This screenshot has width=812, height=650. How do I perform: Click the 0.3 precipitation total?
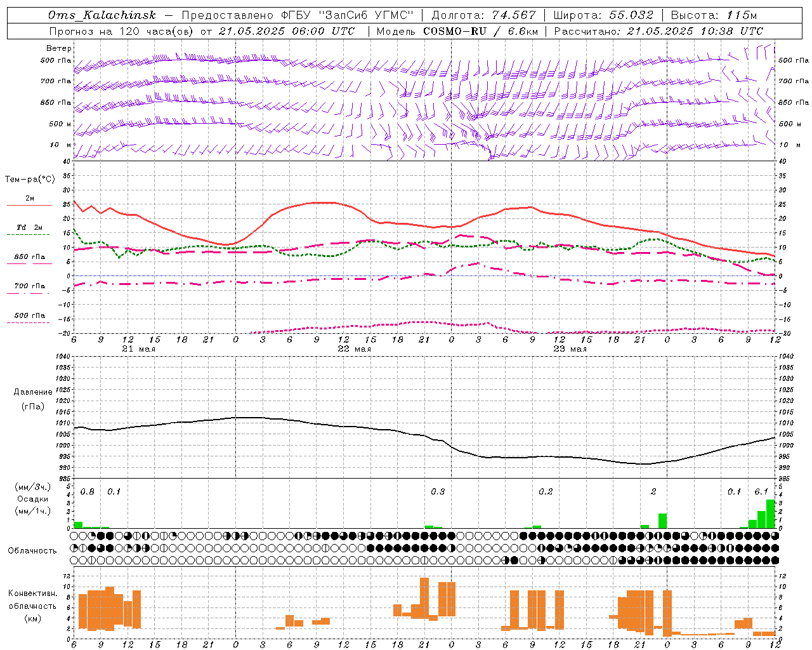point(438,492)
